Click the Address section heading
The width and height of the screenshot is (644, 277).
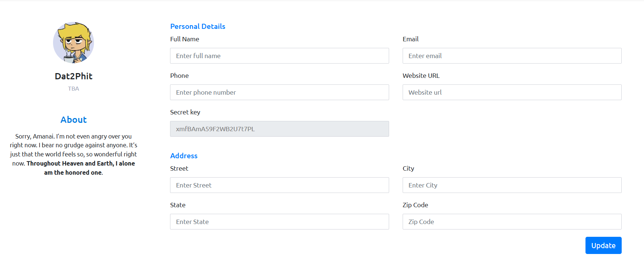pos(184,156)
